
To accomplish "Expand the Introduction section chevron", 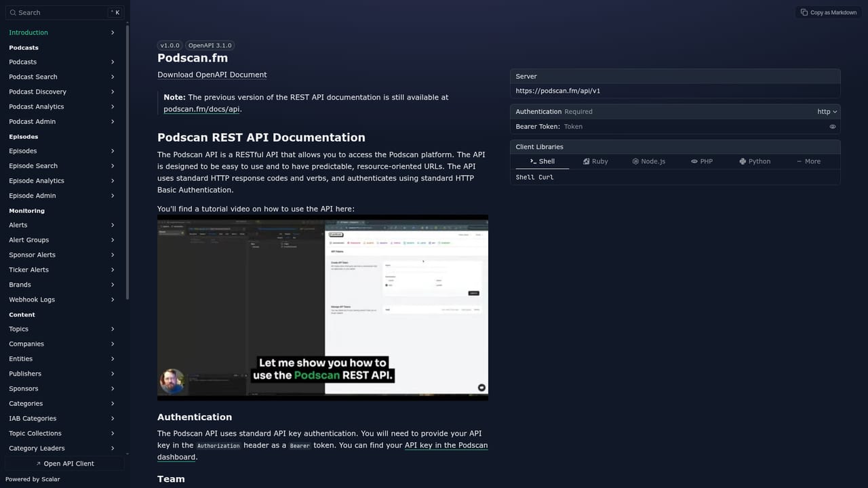I will 113,33.
